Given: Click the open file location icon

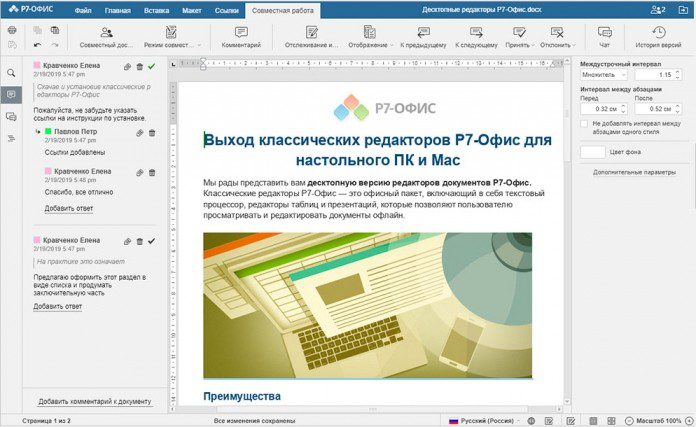Looking at the screenshot, I should point(683,10).
